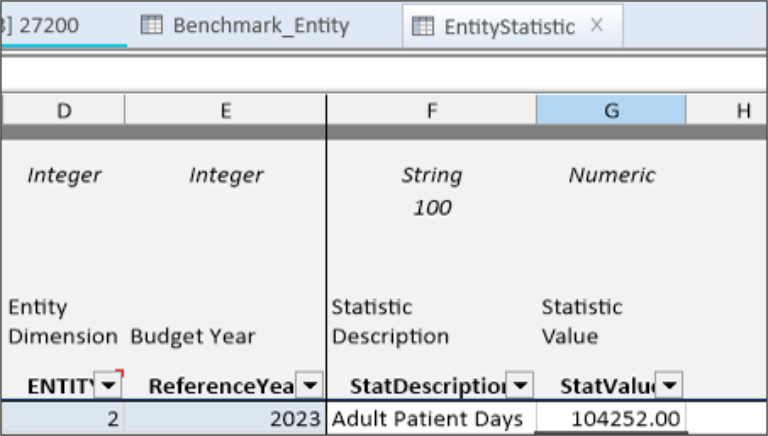
Task: Select column G header
Action: 611,111
